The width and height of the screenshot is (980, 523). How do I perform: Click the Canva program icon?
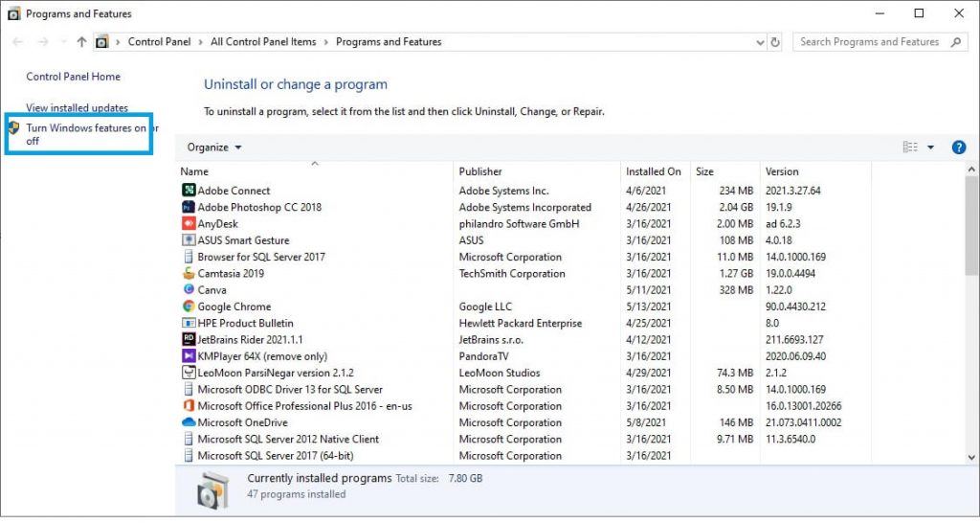[189, 289]
